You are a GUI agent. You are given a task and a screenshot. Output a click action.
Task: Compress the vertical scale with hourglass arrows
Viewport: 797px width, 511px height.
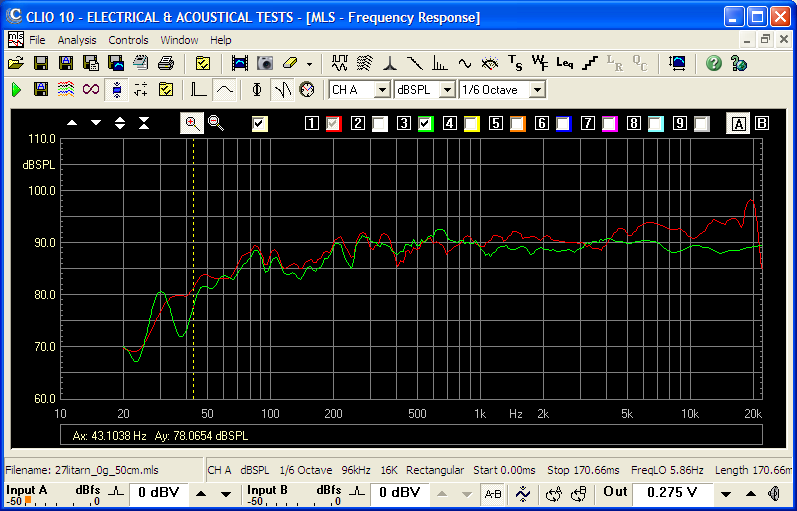coord(144,123)
